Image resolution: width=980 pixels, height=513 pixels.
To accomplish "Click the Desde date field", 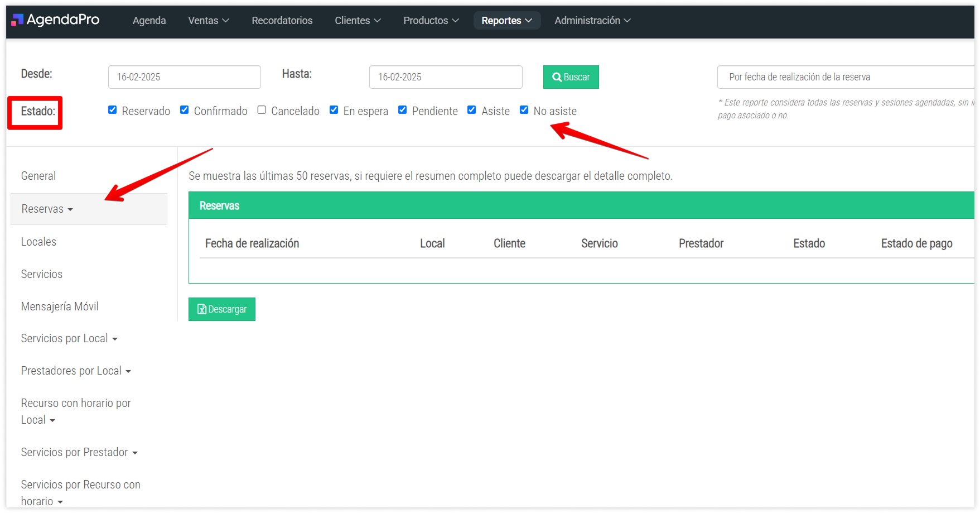I will coord(185,77).
